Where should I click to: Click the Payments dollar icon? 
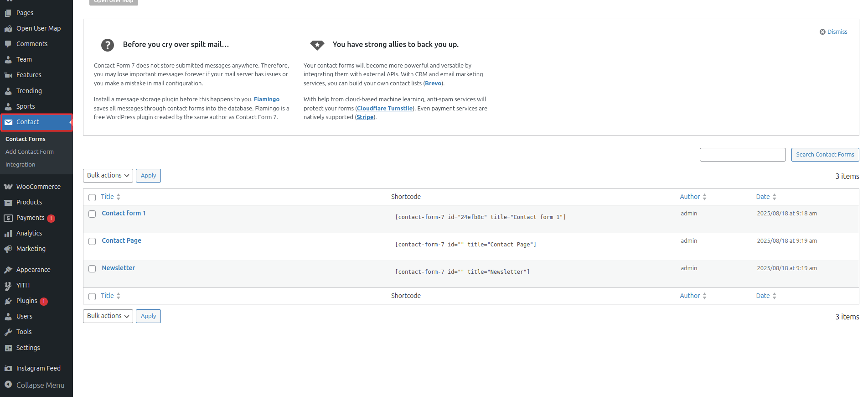(x=8, y=218)
